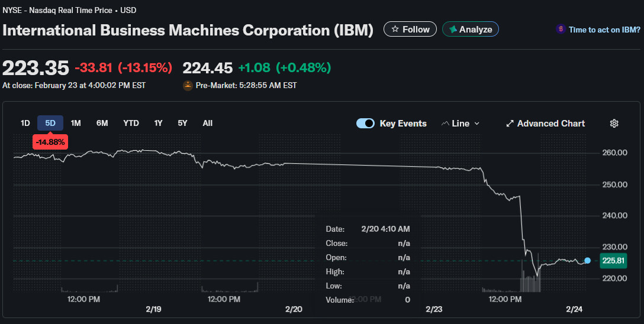The width and height of the screenshot is (644, 324).
Task: Click the Advanced Chart expand arrows icon
Action: [510, 124]
